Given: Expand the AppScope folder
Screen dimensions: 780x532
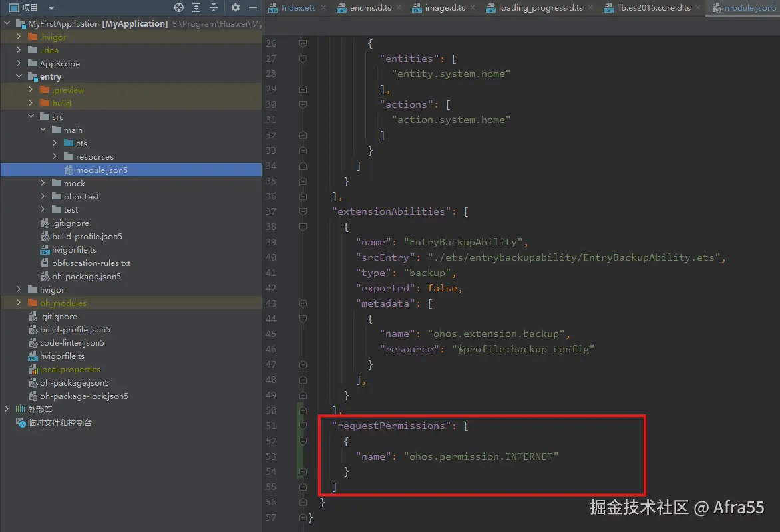Looking at the screenshot, I should pyautogui.click(x=19, y=63).
